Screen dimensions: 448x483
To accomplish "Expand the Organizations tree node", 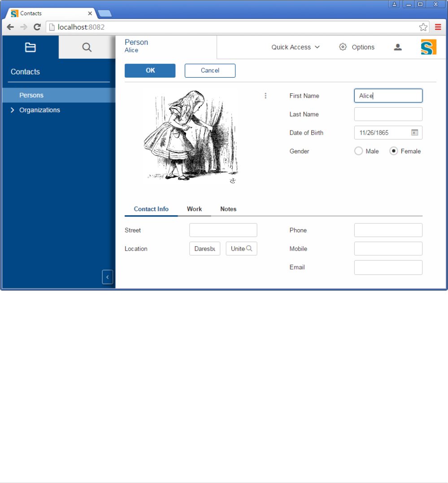I will click(12, 110).
